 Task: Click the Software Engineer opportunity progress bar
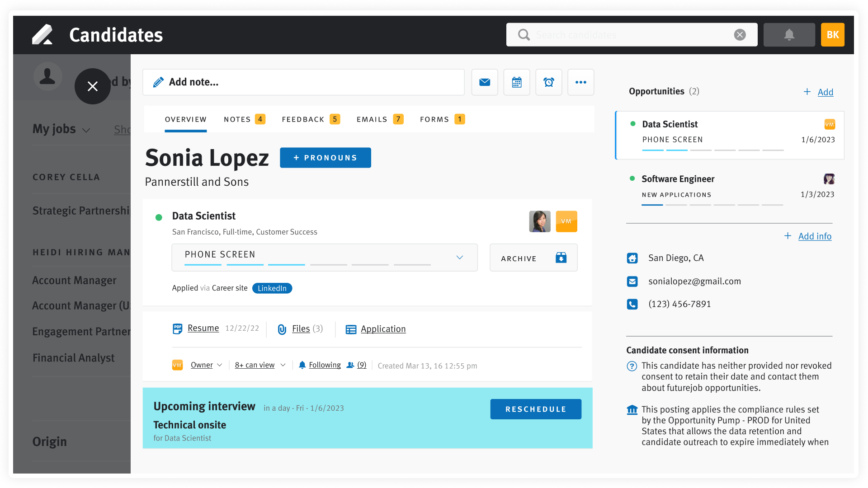(712, 205)
